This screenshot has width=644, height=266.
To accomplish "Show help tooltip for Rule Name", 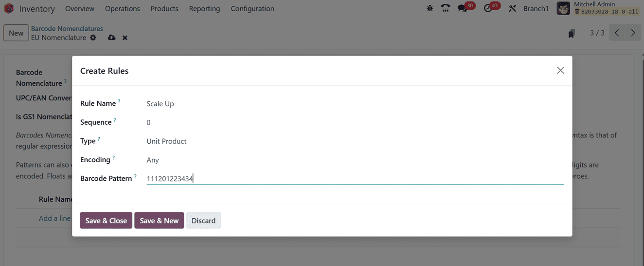I will (x=119, y=101).
